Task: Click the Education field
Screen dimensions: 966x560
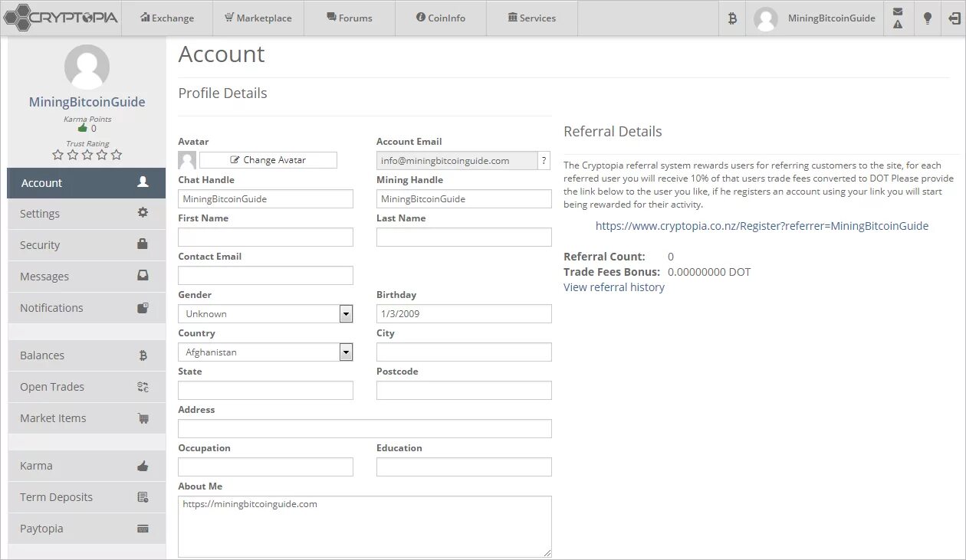Action: click(x=464, y=467)
